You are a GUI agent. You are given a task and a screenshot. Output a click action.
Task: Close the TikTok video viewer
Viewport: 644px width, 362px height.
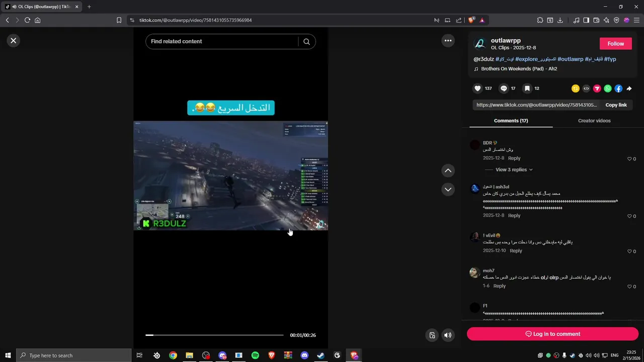pyautogui.click(x=14, y=41)
